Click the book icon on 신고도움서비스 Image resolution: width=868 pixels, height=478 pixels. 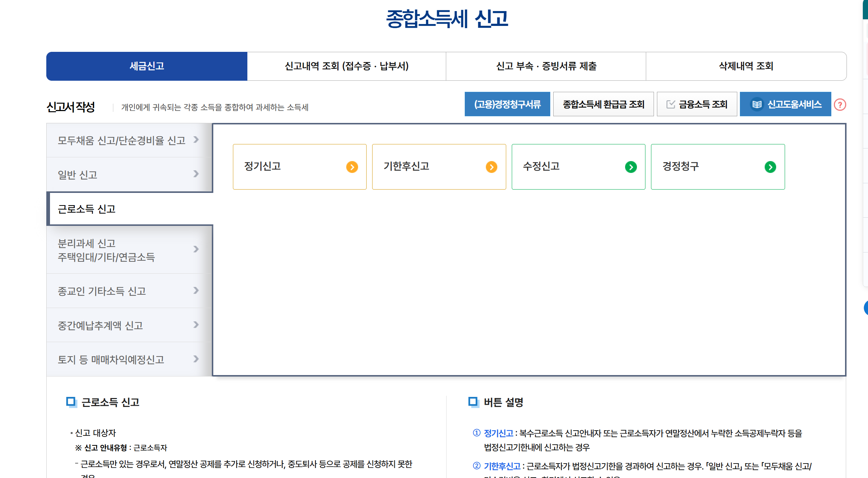tap(757, 104)
